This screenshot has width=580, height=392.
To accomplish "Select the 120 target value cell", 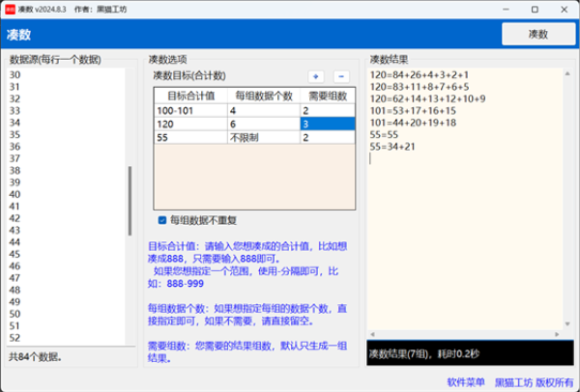I will coord(190,125).
